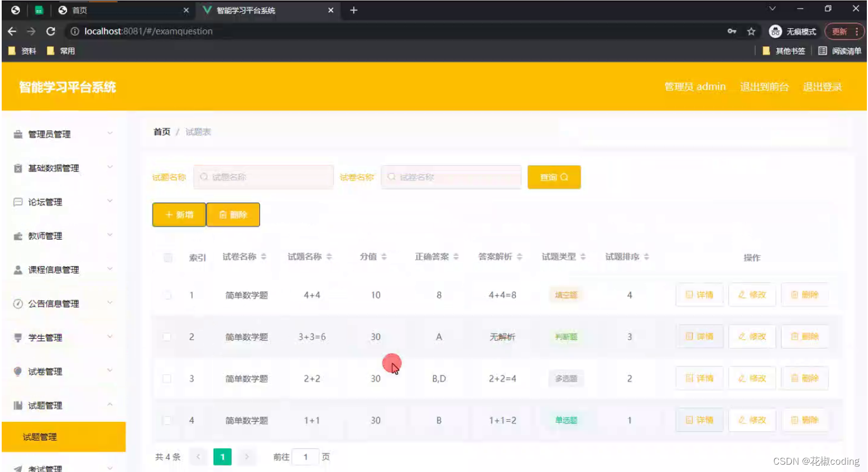Screen dimensions: 868x472
Task: Click the page number input beside 前往
Action: pos(305,457)
